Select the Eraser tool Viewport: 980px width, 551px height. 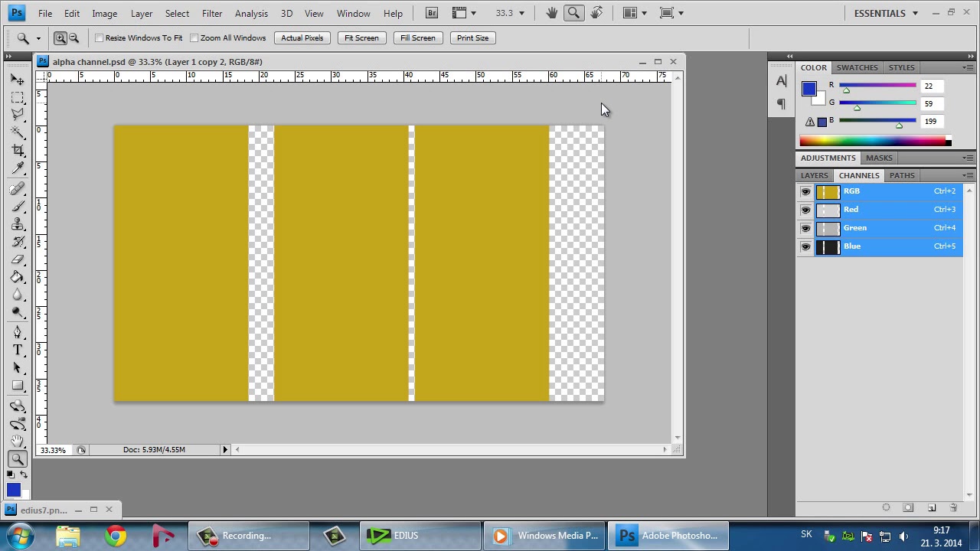pos(18,259)
